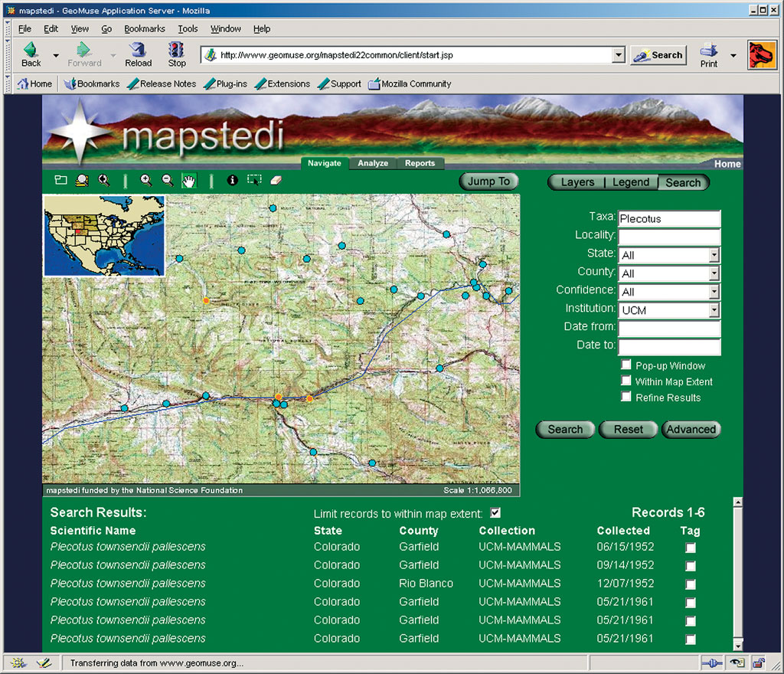Enable the Pop-up Window checkbox

pos(626,365)
